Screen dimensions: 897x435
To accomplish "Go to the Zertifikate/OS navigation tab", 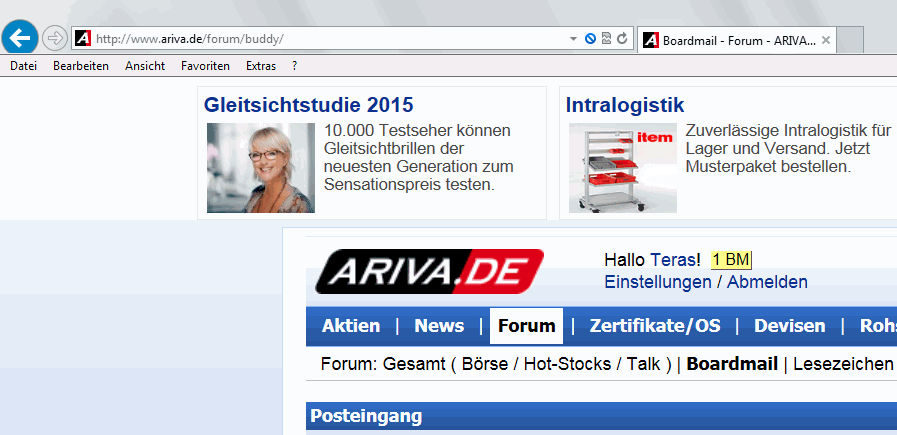I will point(655,326).
